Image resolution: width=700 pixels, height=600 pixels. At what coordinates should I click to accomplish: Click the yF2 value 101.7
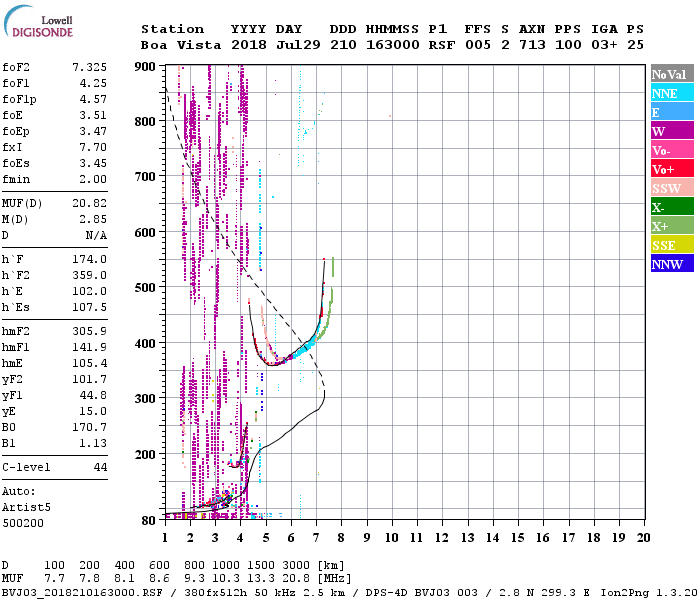pos(90,379)
